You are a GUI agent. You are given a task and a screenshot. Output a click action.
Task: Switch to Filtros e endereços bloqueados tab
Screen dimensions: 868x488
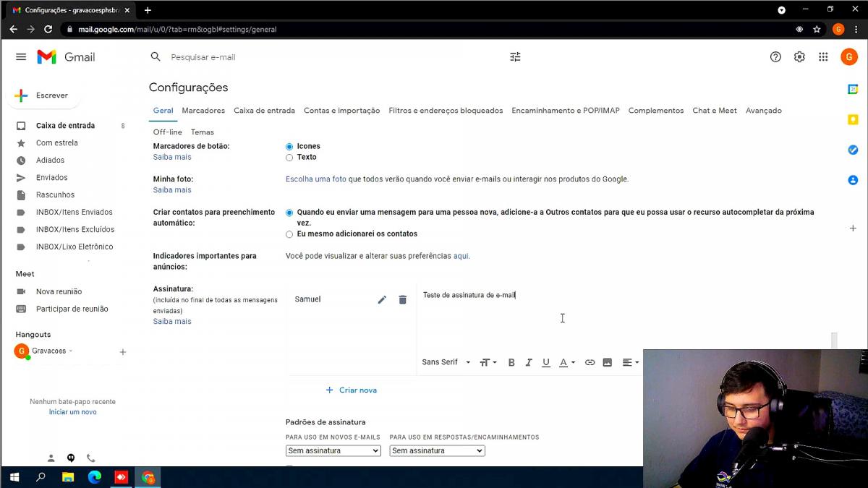coord(446,111)
